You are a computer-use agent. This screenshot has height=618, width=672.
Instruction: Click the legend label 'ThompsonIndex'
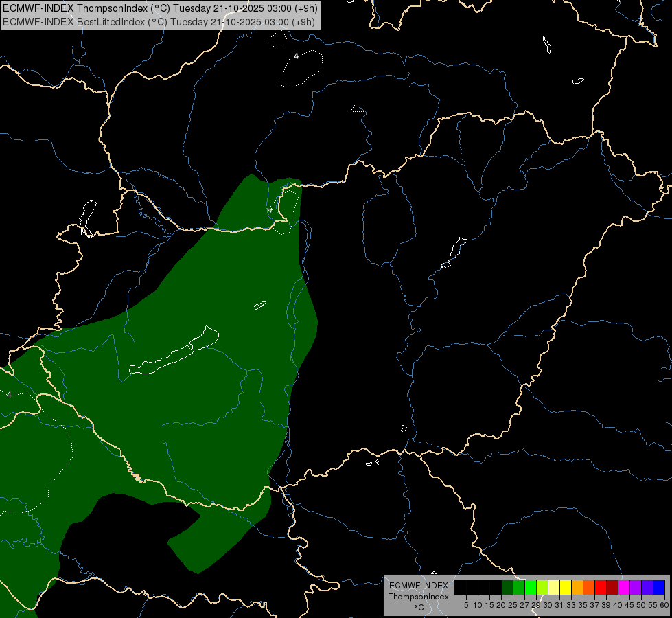tap(419, 597)
